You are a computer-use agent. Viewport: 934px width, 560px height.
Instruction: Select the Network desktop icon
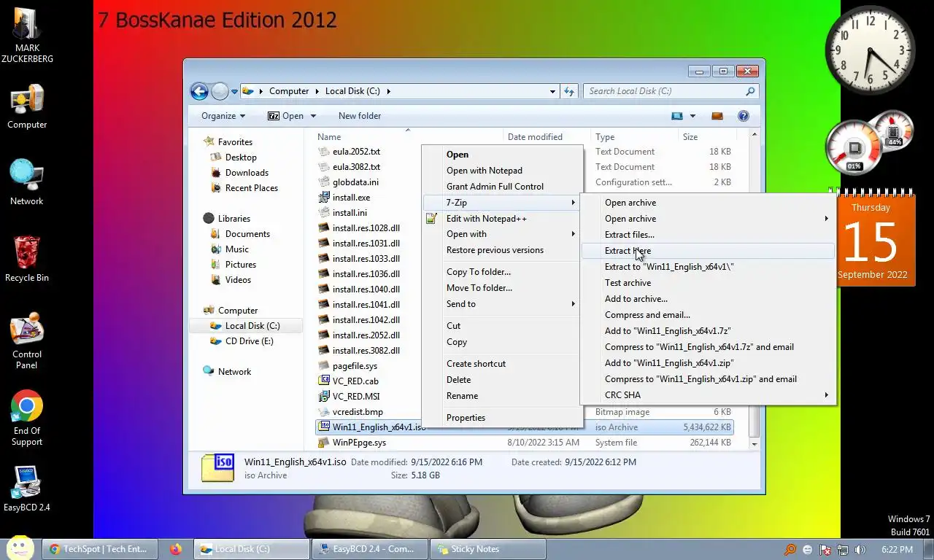(27, 182)
